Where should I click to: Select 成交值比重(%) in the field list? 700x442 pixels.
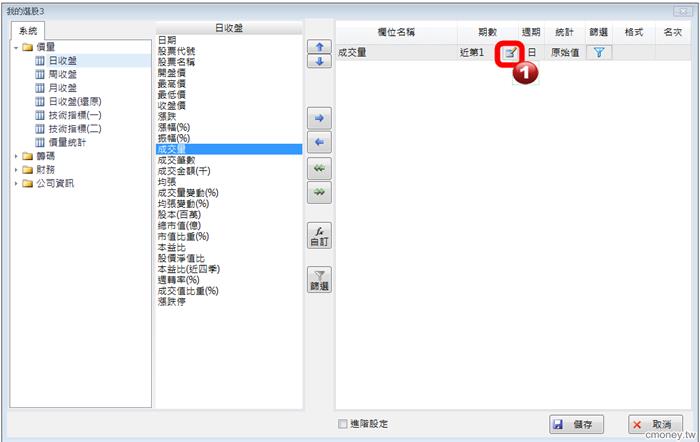coord(188,291)
